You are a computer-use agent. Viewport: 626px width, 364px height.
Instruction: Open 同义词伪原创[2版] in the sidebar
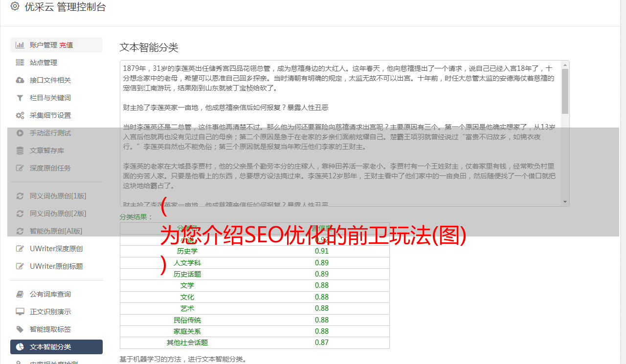[x=56, y=214]
